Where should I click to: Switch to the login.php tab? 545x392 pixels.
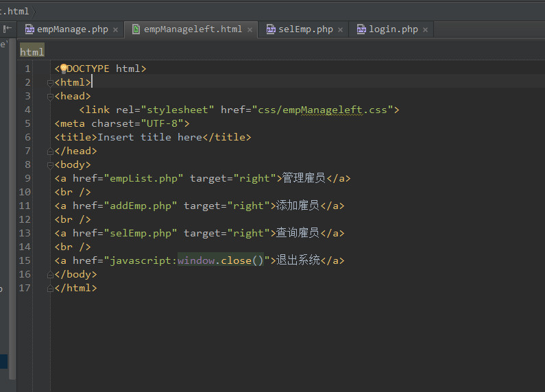click(393, 29)
